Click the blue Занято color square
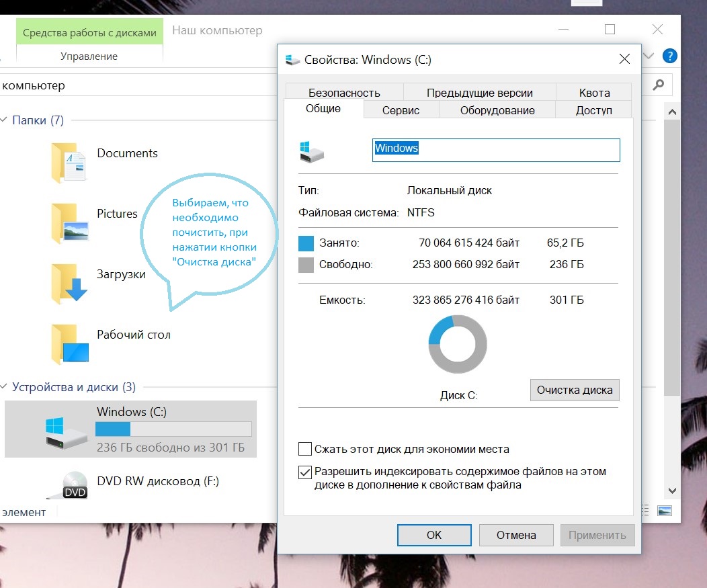707x588 pixels. [306, 243]
